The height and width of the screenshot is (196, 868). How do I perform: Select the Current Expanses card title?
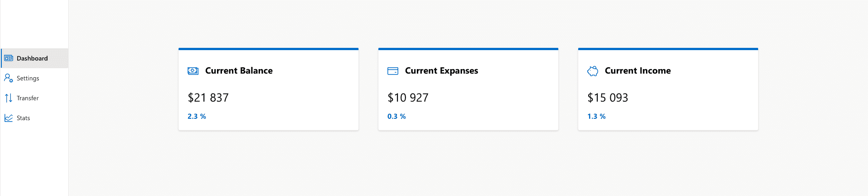[x=441, y=71]
